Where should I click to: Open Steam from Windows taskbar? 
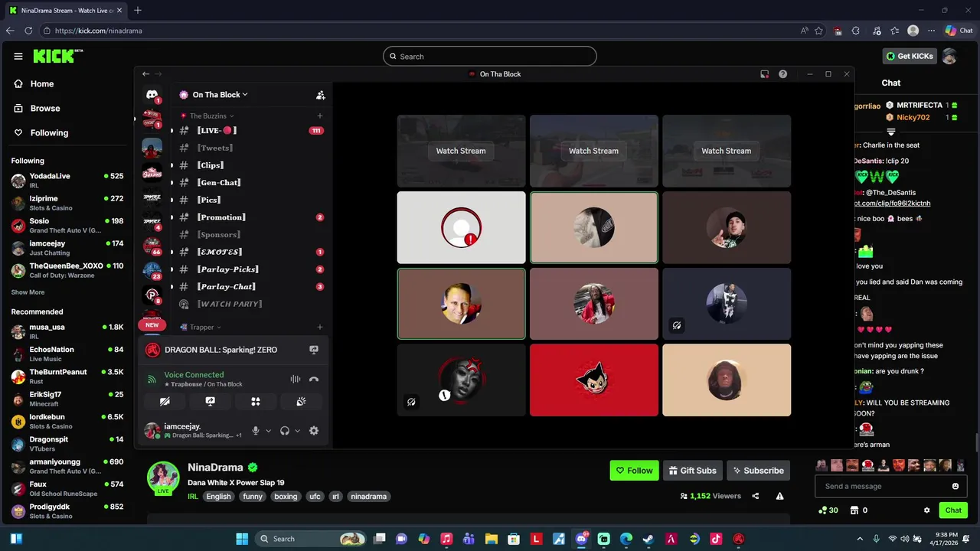tap(648, 539)
